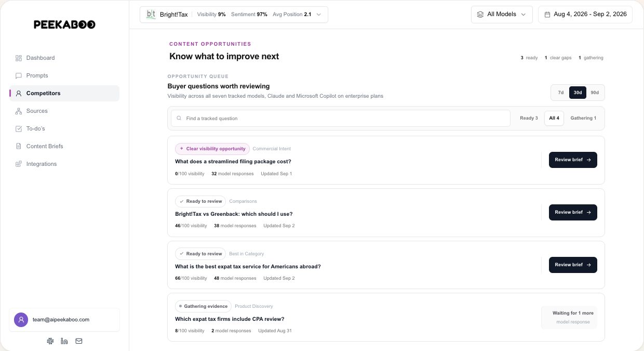Filter the queue by Ready 3
This screenshot has width=644, height=351.
[x=529, y=118]
